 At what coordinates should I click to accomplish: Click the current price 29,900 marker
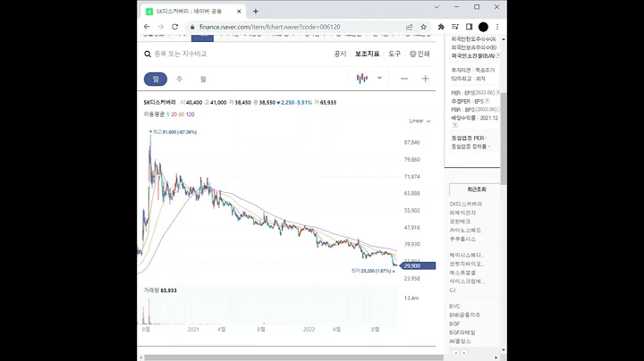[x=418, y=265]
